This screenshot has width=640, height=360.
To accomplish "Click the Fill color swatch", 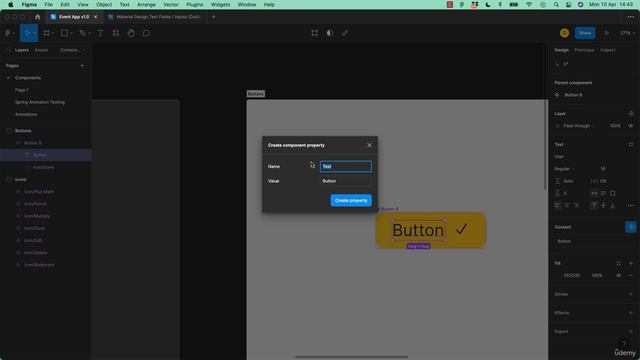I will click(558, 276).
